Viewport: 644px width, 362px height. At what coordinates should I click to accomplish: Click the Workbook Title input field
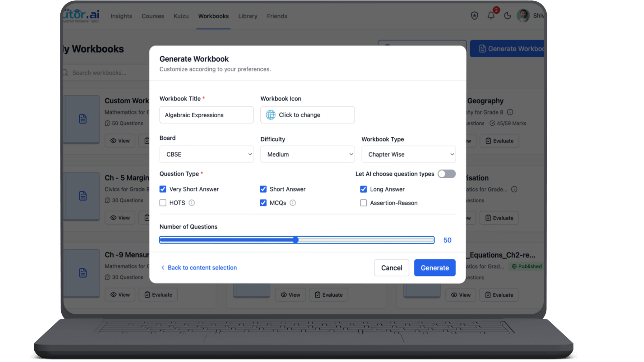(206, 115)
